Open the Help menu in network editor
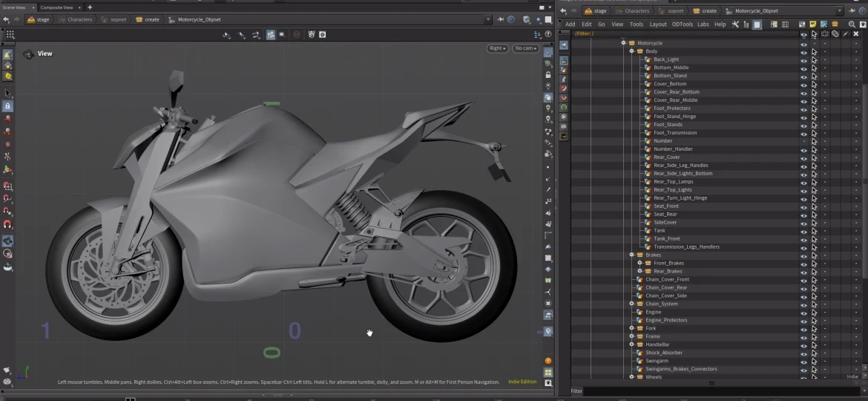This screenshot has height=401, width=868. [x=720, y=25]
